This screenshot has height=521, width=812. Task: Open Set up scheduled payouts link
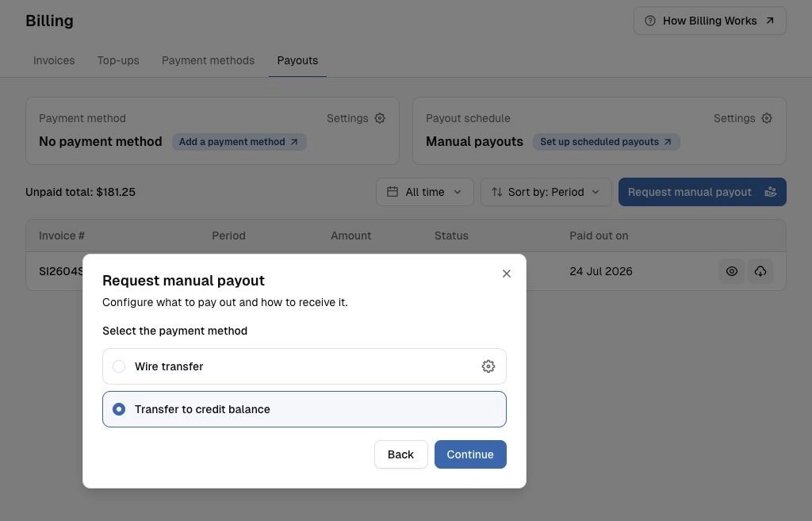coord(606,142)
